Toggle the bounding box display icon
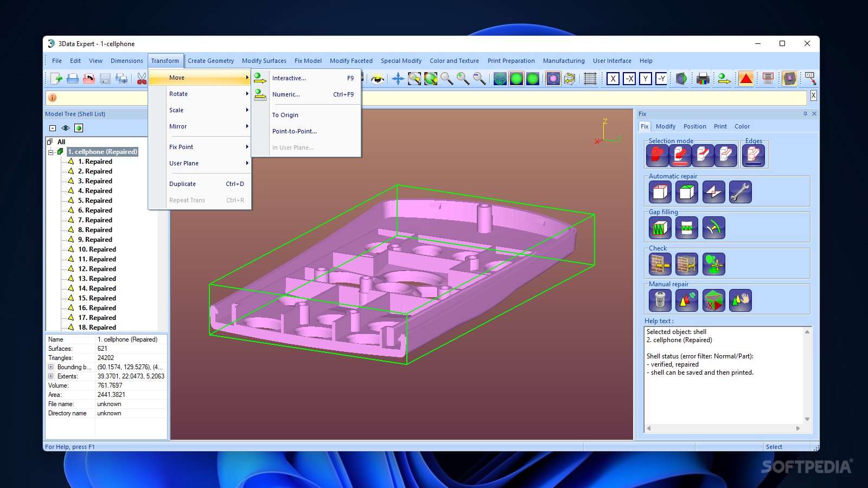 (553, 79)
